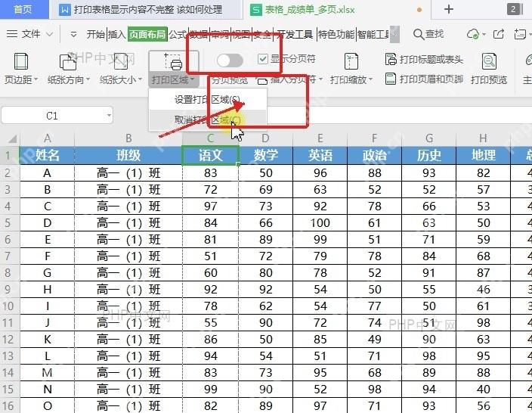Click the 打印页眉和页脚 icon

coord(391,79)
